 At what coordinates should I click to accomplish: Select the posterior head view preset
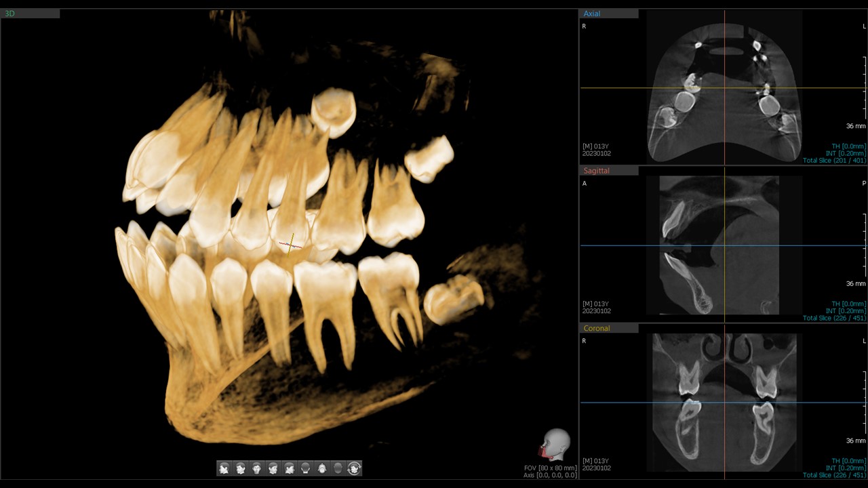(306, 468)
